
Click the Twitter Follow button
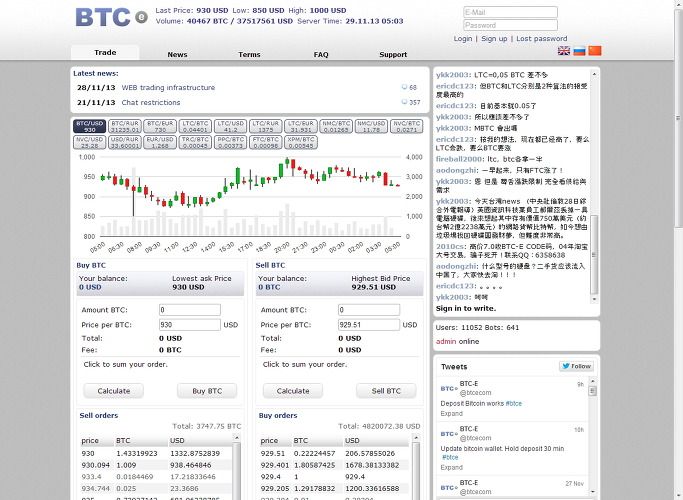tap(576, 366)
